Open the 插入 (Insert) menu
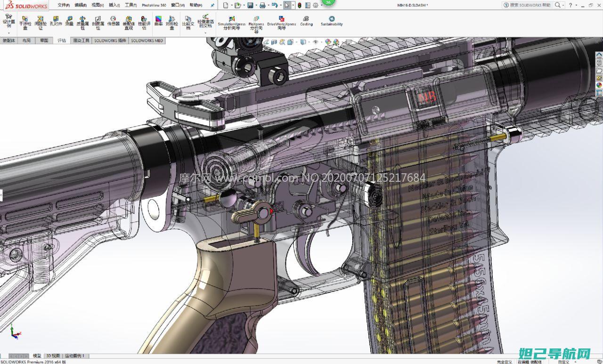Screen dimensions: 603x364 click(x=114, y=5)
